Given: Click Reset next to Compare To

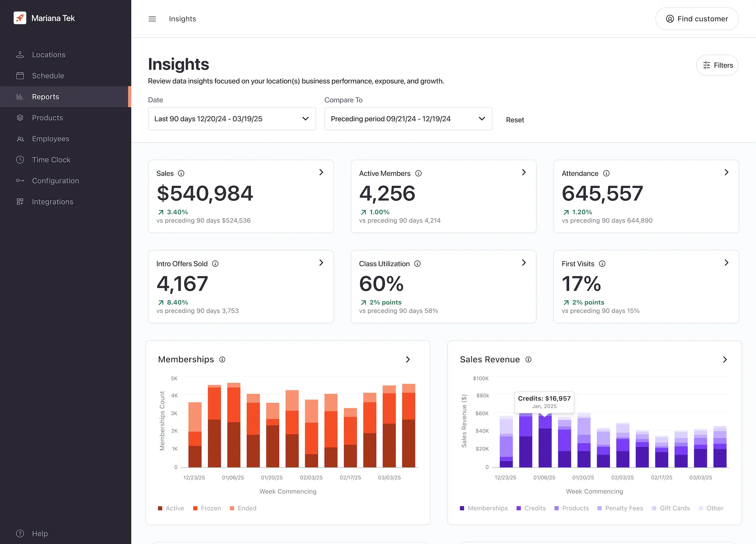Looking at the screenshot, I should point(515,120).
